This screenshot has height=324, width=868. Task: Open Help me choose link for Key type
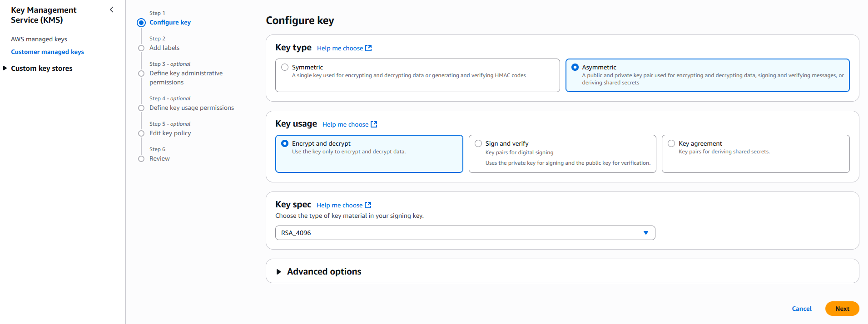tap(340, 48)
